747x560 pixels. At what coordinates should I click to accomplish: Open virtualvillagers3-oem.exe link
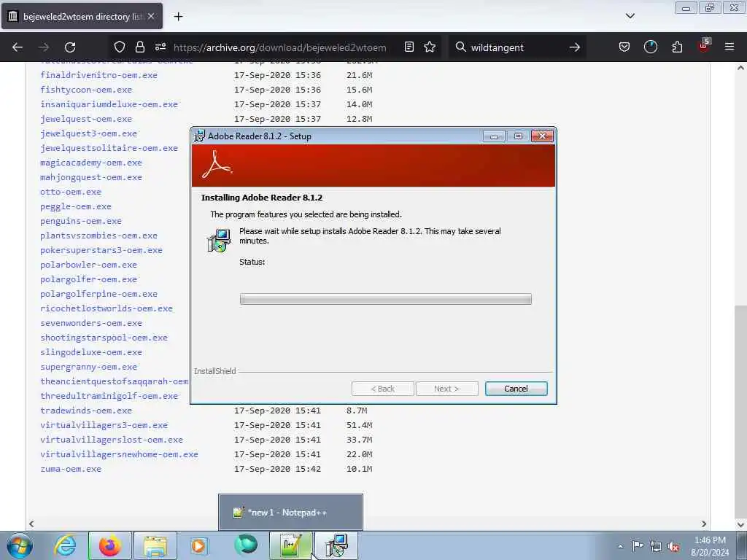point(104,425)
